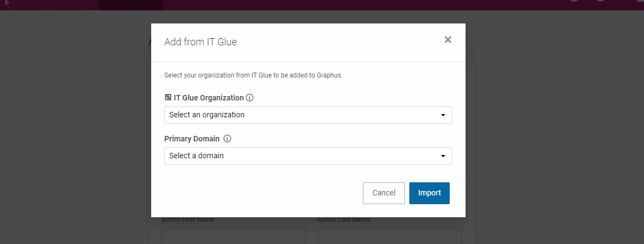Screen dimensions: 644x244
Task: Close the Add from IT Glue dialog
Action: coord(448,40)
